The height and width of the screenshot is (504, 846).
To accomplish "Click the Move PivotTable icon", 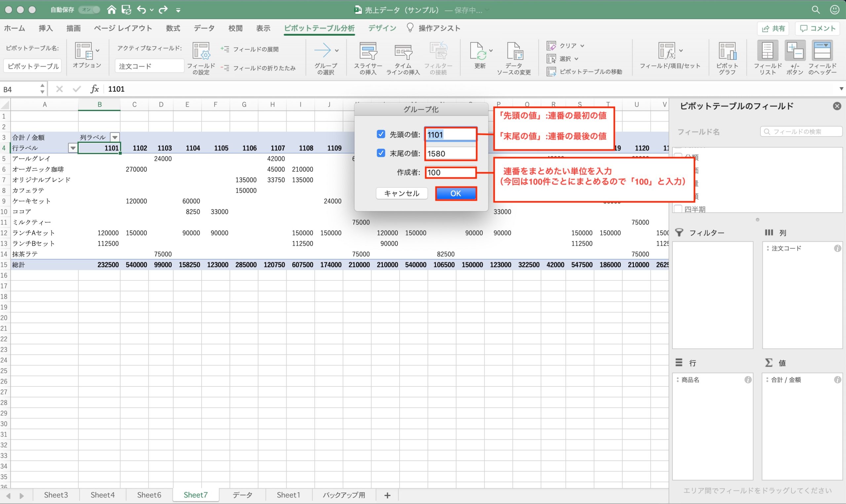I will pos(551,72).
